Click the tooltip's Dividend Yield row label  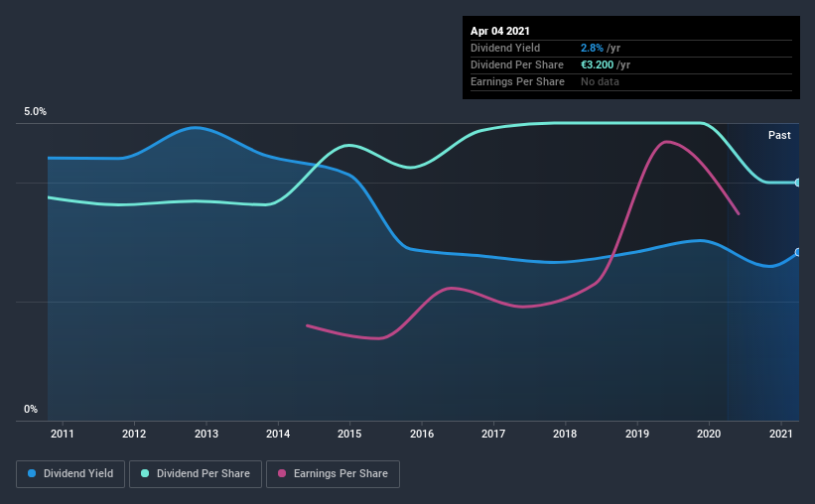[505, 48]
